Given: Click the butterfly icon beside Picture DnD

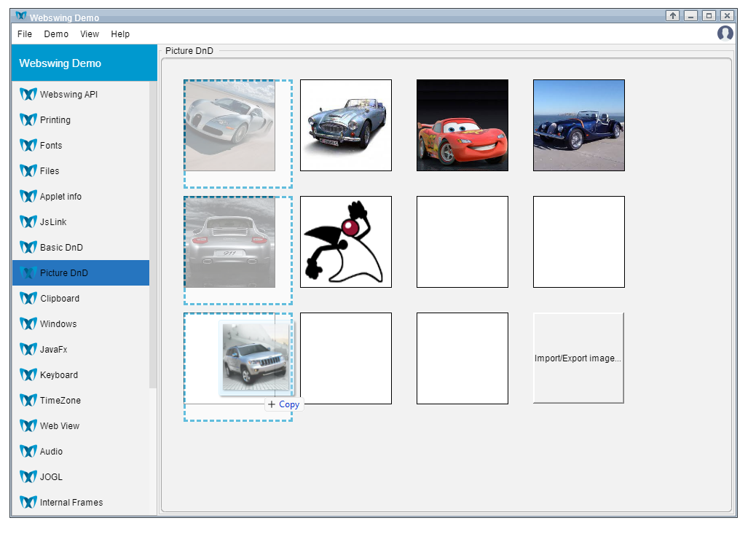Looking at the screenshot, I should pos(28,273).
